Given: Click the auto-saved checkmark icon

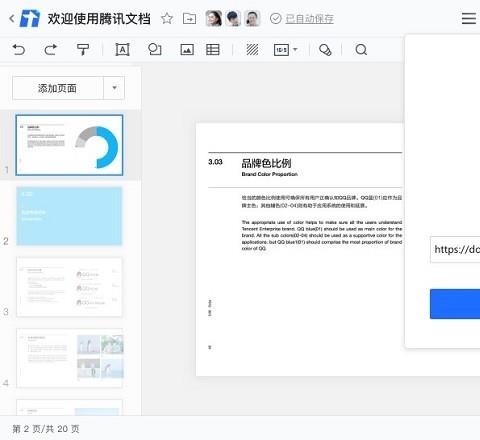Looking at the screenshot, I should [276, 19].
